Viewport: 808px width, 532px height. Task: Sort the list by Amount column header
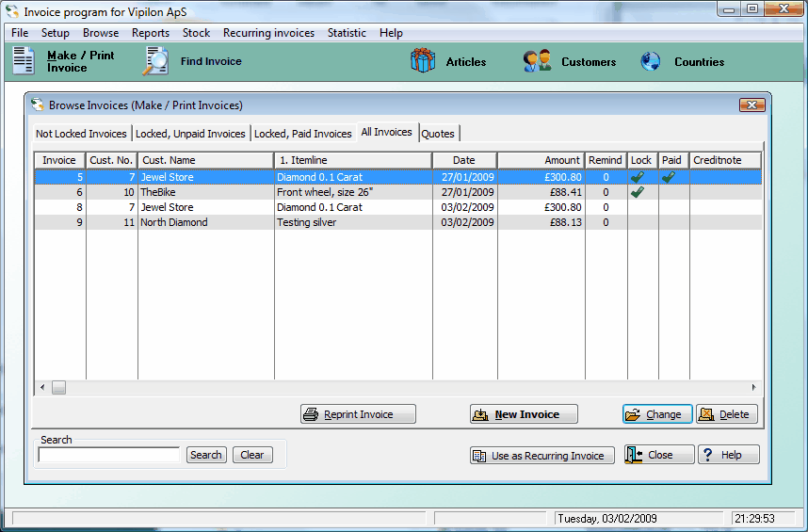pyautogui.click(x=541, y=160)
